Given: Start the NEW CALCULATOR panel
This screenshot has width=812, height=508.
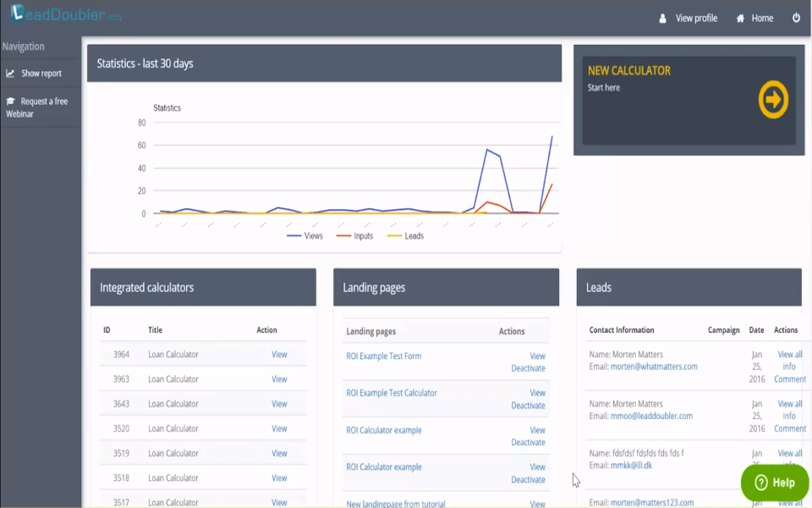Looking at the screenshot, I should tap(689, 100).
